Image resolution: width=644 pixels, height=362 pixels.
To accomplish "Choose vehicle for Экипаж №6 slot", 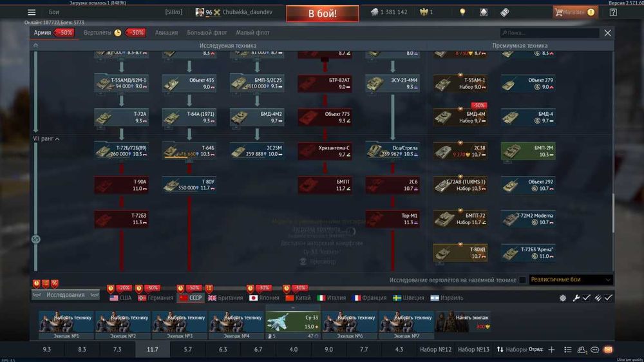I will click(350, 325).
